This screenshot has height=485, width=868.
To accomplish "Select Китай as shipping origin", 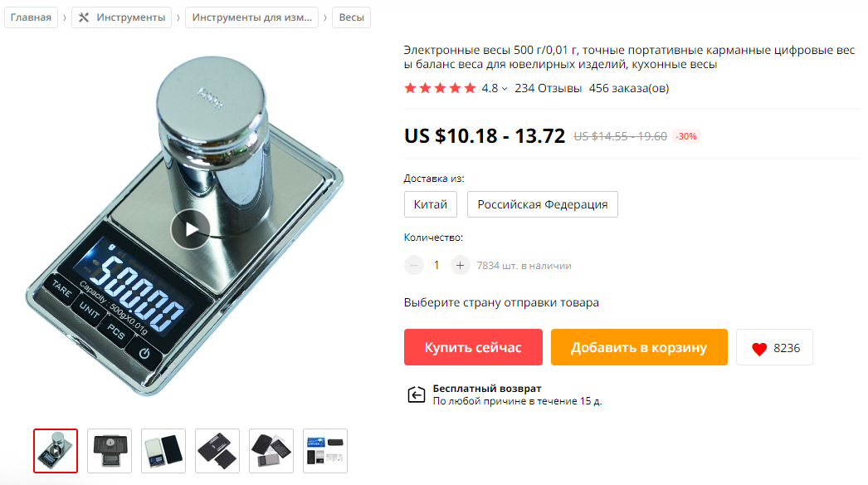I will pyautogui.click(x=430, y=204).
